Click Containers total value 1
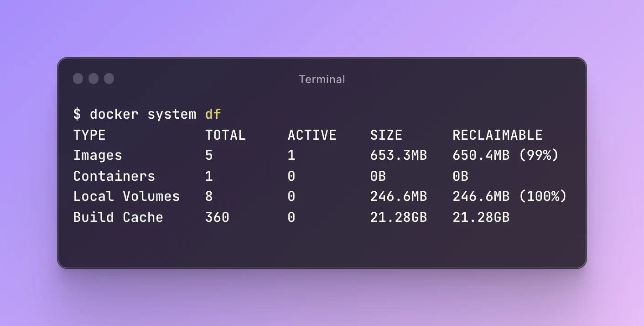Viewport: 644px width, 326px height. (x=209, y=176)
